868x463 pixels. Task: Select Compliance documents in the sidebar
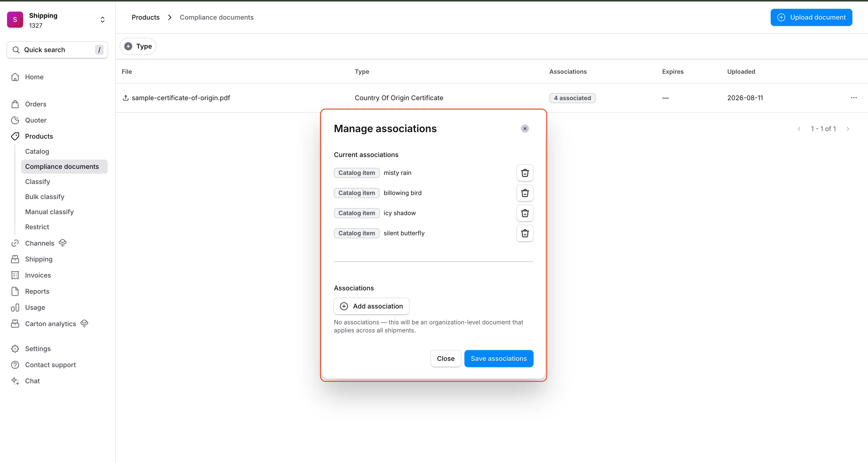click(x=64, y=167)
